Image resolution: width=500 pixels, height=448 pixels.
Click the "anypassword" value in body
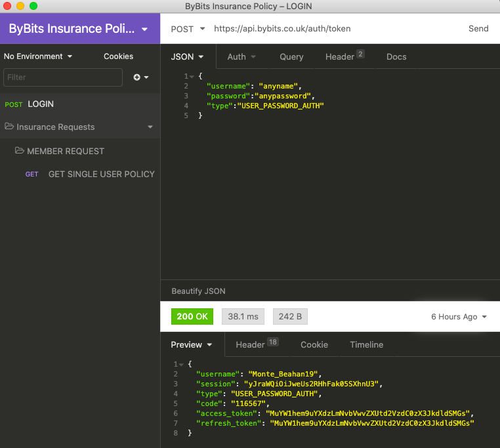[283, 96]
